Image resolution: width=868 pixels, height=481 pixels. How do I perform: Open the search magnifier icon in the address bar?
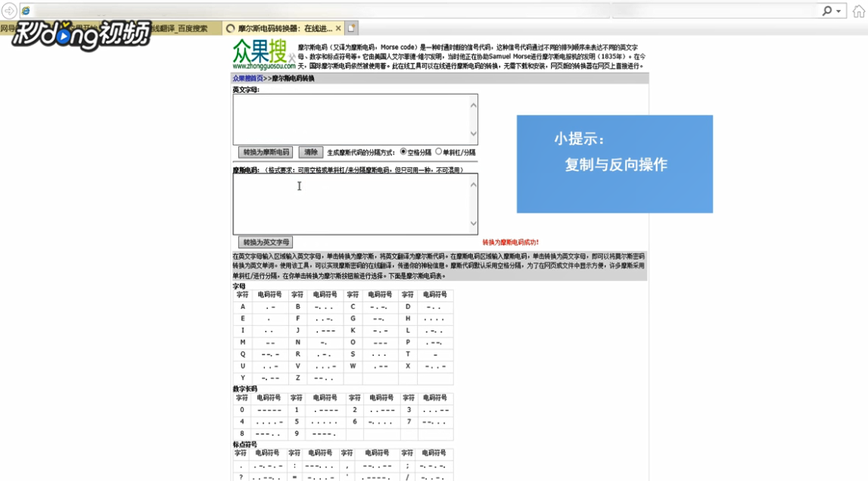(827, 11)
